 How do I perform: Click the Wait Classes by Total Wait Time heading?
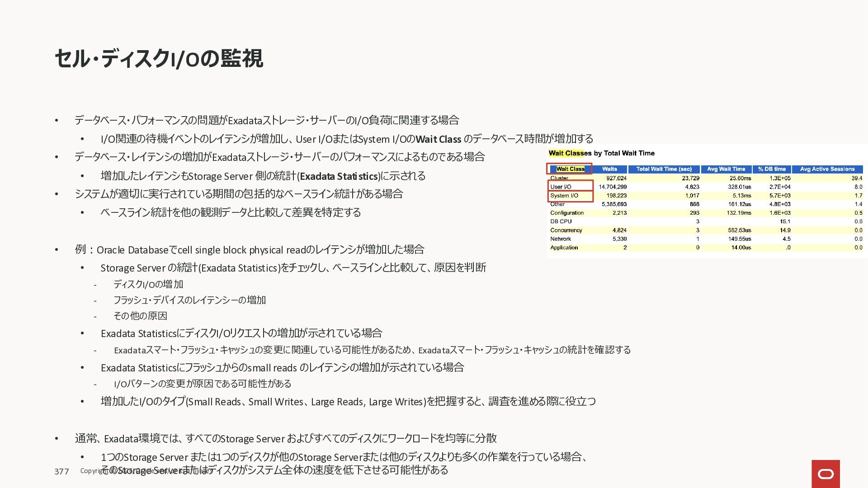click(601, 153)
